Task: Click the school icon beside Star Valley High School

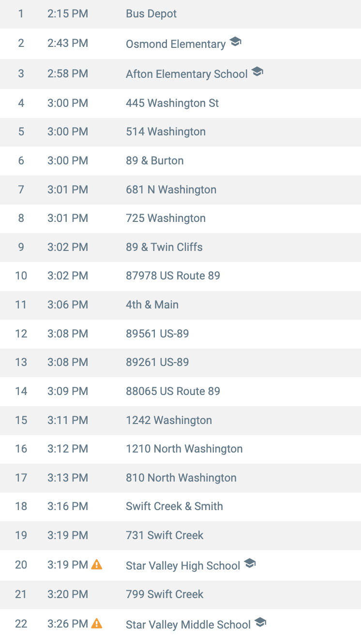Action: (250, 564)
